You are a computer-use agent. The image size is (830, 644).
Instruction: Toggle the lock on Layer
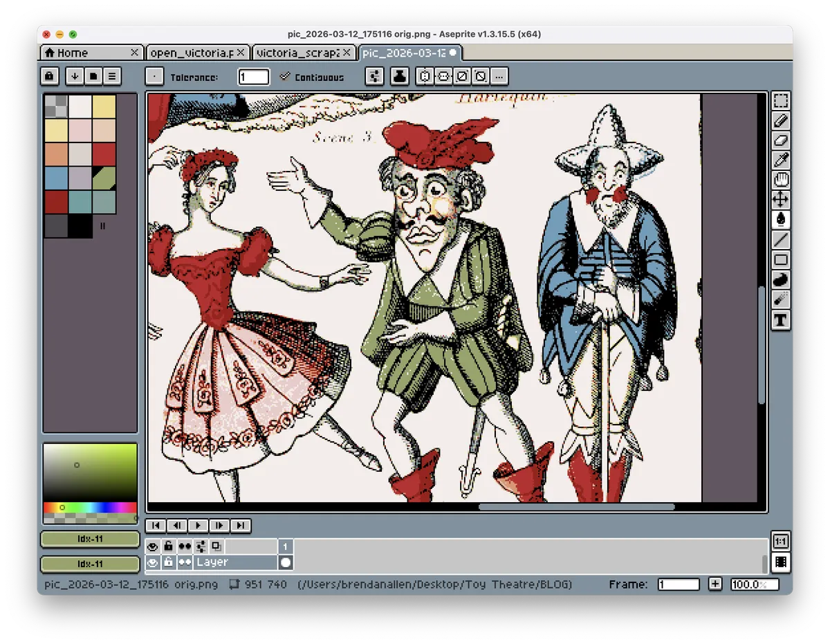tap(168, 562)
